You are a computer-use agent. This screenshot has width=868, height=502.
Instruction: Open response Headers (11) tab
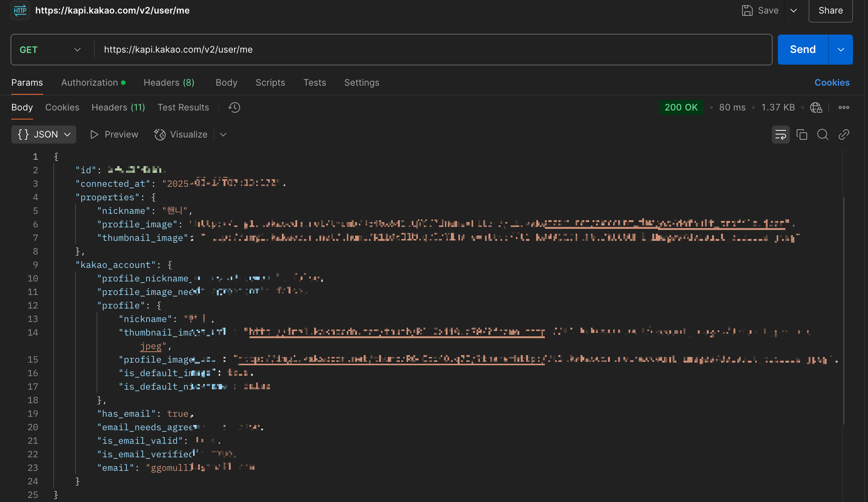click(x=118, y=107)
